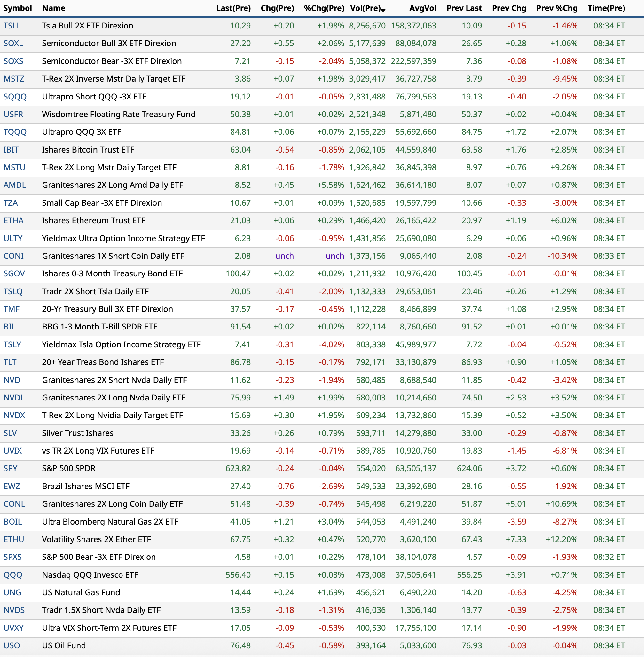Open the BOIL ticker link
The width and height of the screenshot is (644, 657).
click(x=12, y=522)
